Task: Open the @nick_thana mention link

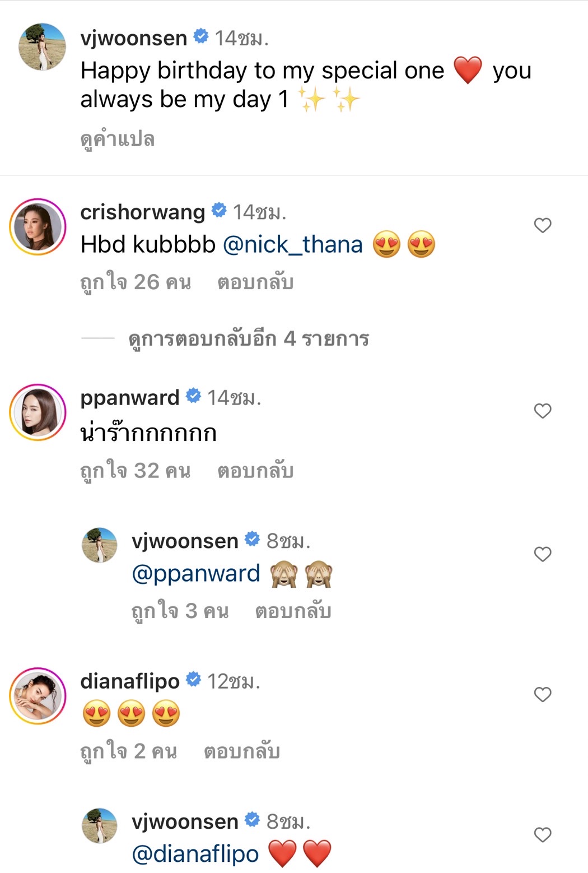Action: tap(293, 244)
